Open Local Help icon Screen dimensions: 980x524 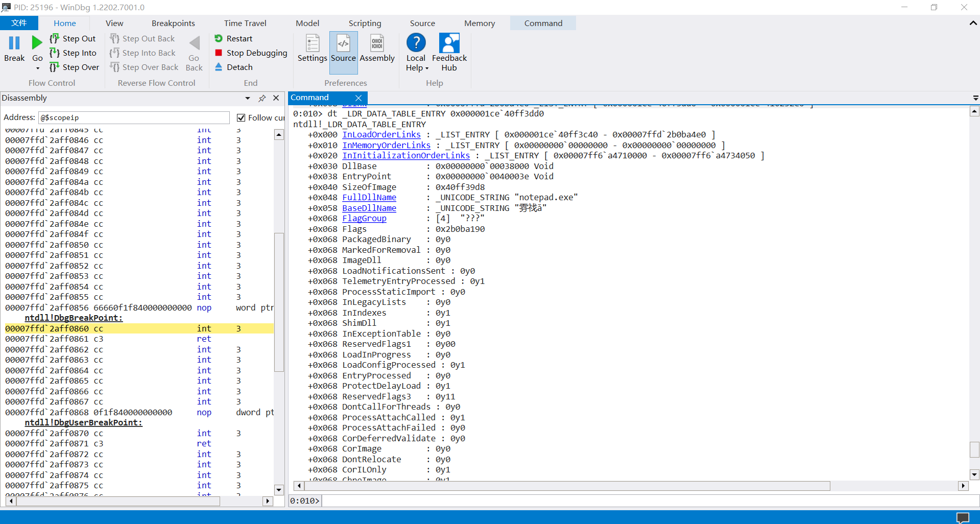click(416, 43)
